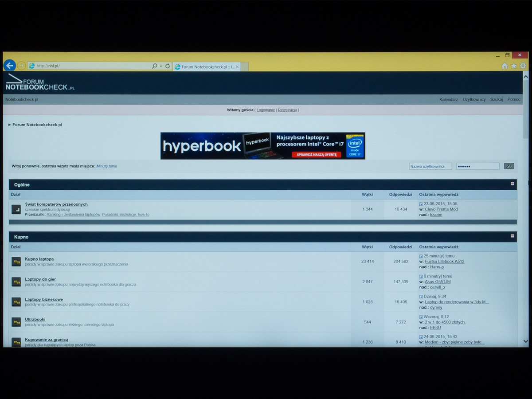This screenshot has height=399, width=532.
Task: Open the 2 w 1 do 4500 złotych thread
Action: point(445,322)
